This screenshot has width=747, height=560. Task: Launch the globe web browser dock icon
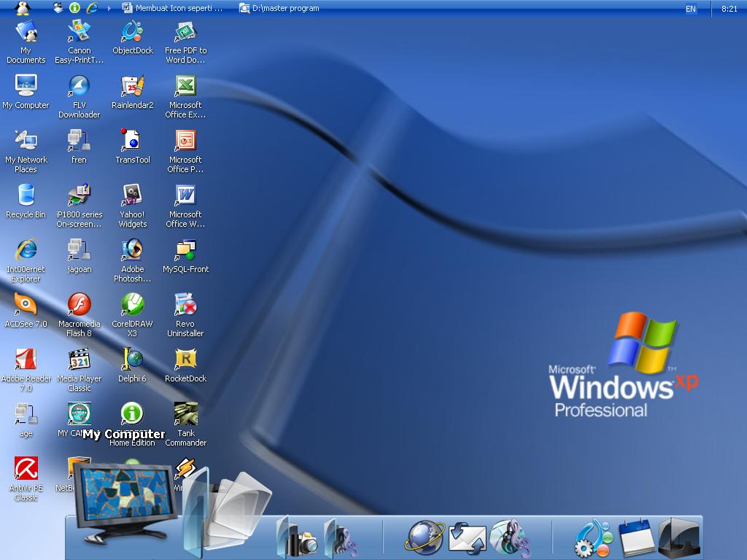tap(424, 538)
